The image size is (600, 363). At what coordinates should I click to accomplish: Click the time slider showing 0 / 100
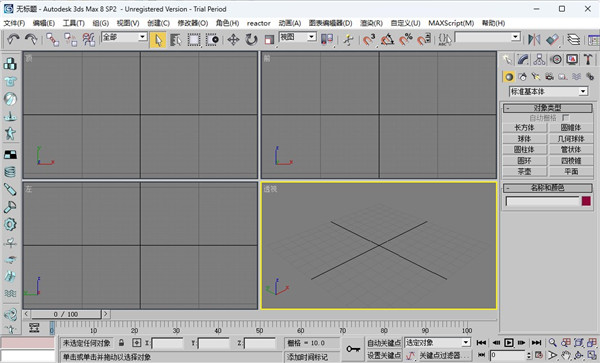click(x=66, y=314)
